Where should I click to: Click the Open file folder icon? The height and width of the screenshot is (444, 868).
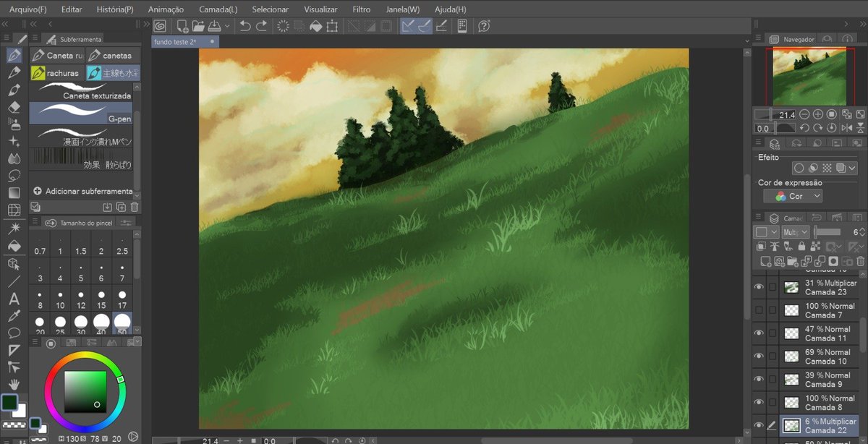coord(198,26)
